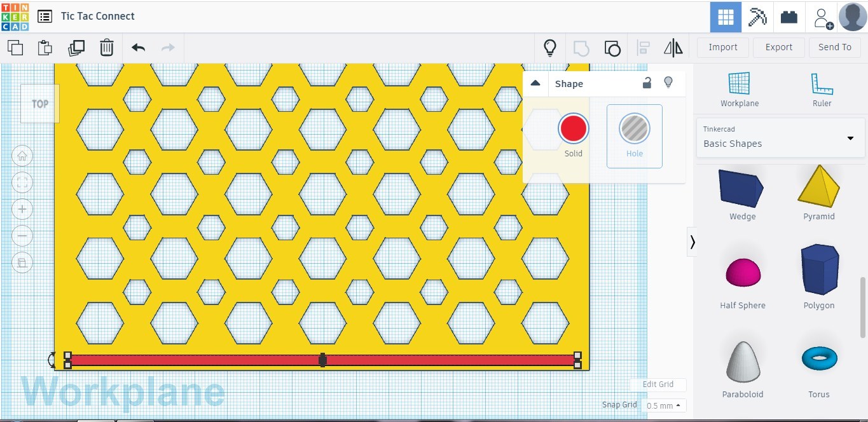
Task: Click the TOP view cube
Action: (x=40, y=103)
